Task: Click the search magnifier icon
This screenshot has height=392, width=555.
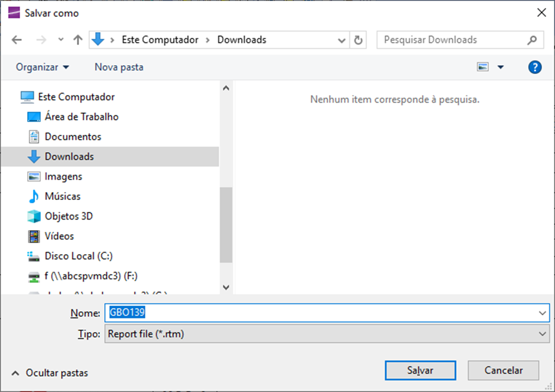Action: point(532,40)
